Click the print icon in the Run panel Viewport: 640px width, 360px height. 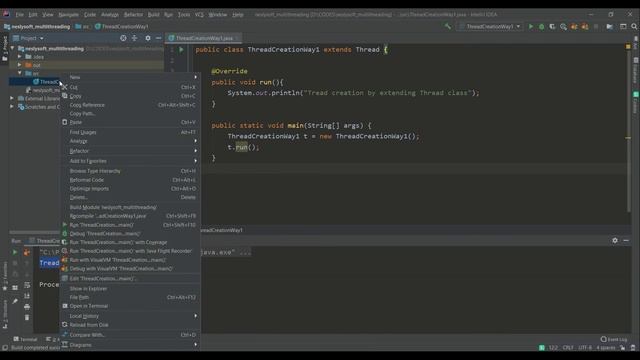[x=27, y=307]
